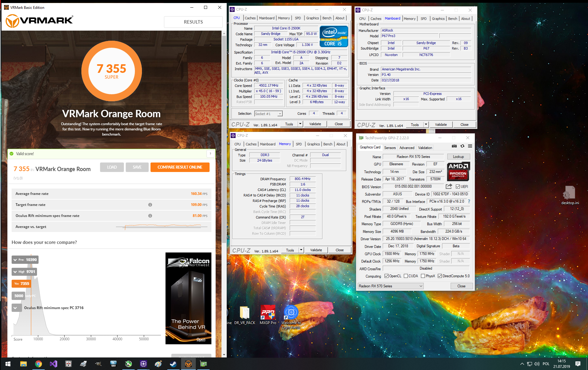The width and height of the screenshot is (588, 370).
Task: Switch to Validation tab in GPU-Z
Action: [x=425, y=148]
